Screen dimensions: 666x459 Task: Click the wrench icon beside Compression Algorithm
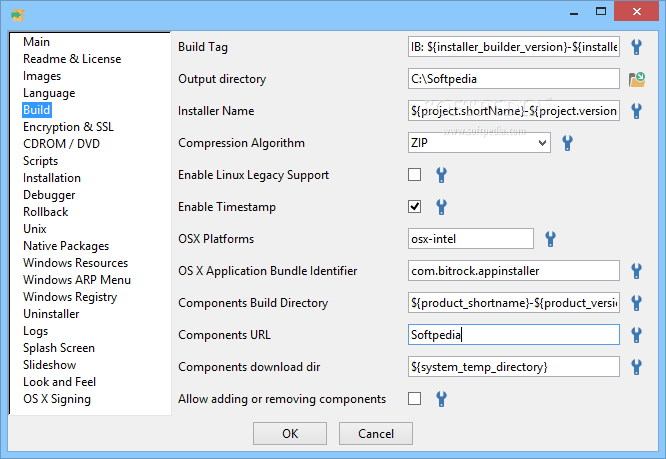point(567,143)
